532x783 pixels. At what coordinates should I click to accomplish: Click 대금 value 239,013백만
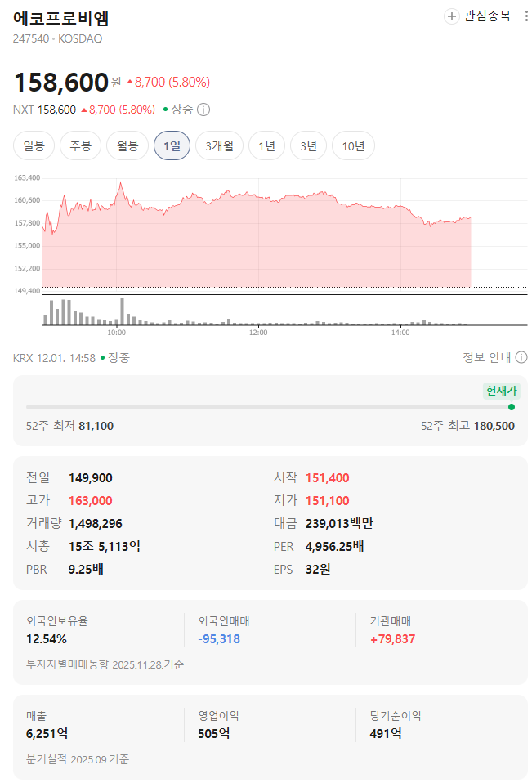(x=339, y=524)
